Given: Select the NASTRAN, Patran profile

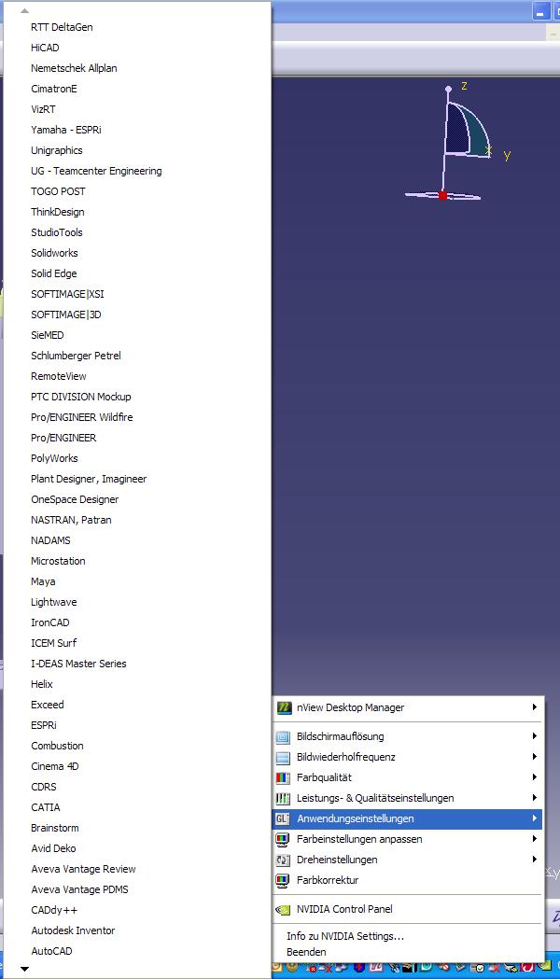Looking at the screenshot, I should 71,520.
